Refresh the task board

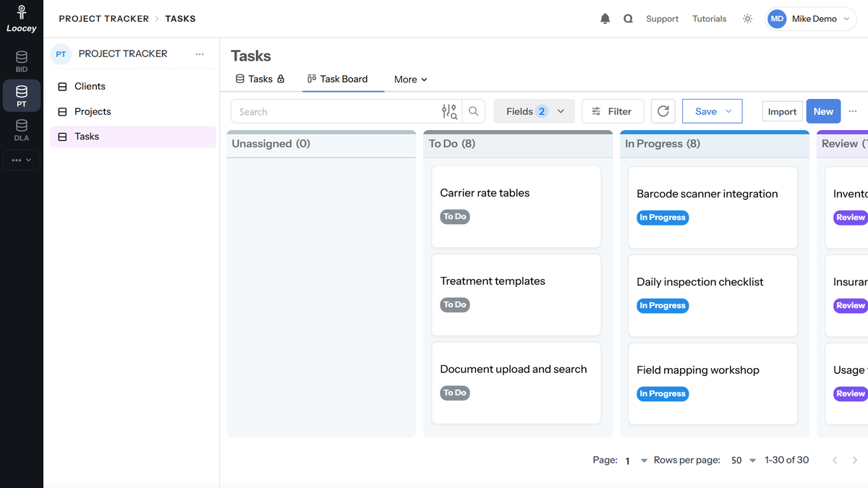[x=663, y=111]
